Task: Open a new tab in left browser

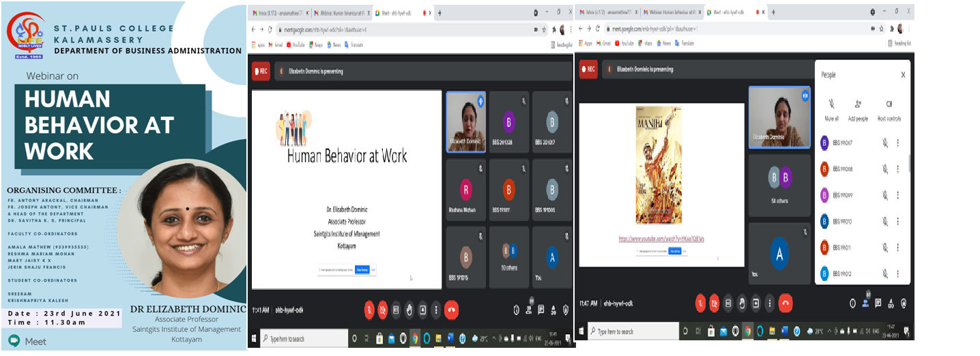Action: 439,12
